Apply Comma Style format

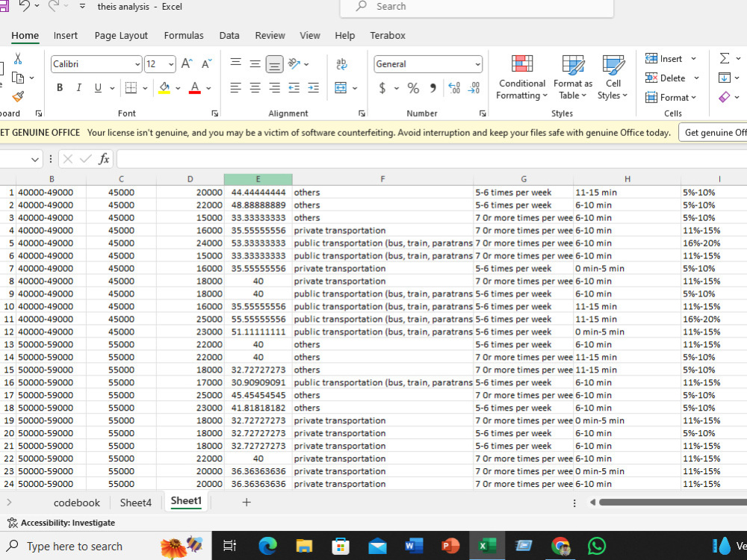coord(433,87)
